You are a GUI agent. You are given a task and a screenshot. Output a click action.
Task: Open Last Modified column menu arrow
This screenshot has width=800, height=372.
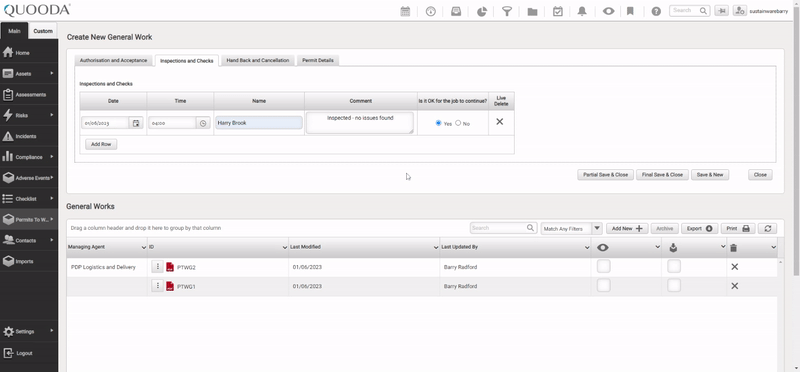click(x=436, y=247)
